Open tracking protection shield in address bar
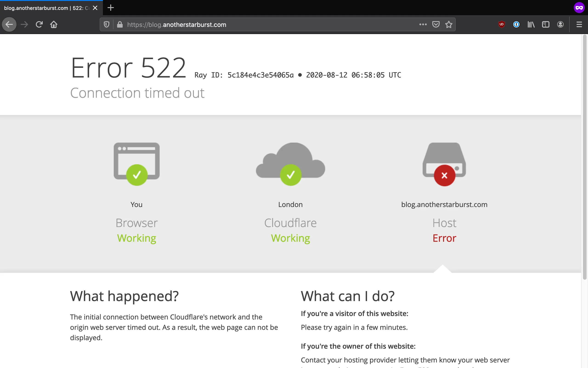 point(106,24)
